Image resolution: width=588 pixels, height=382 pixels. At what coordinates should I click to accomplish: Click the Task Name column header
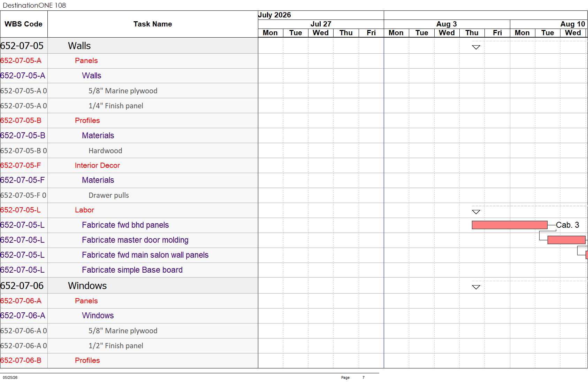(153, 24)
